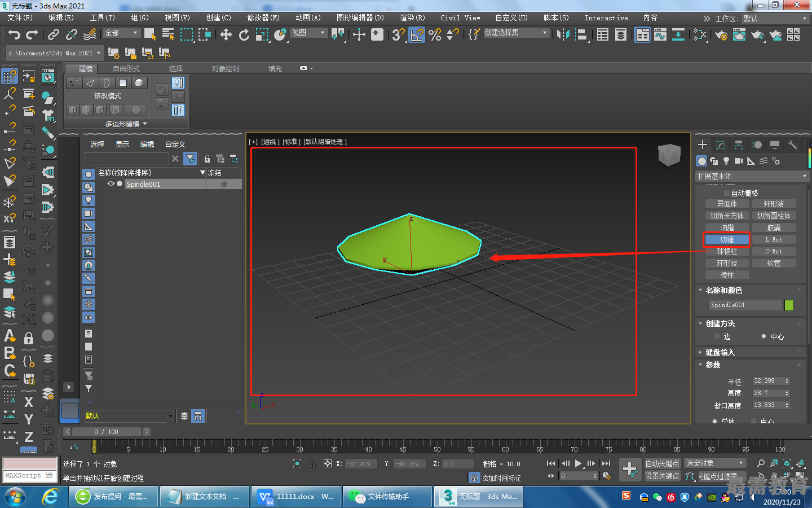Screen dimensions: 812x508
Task: Click the L-Ext button
Action: [774, 239]
